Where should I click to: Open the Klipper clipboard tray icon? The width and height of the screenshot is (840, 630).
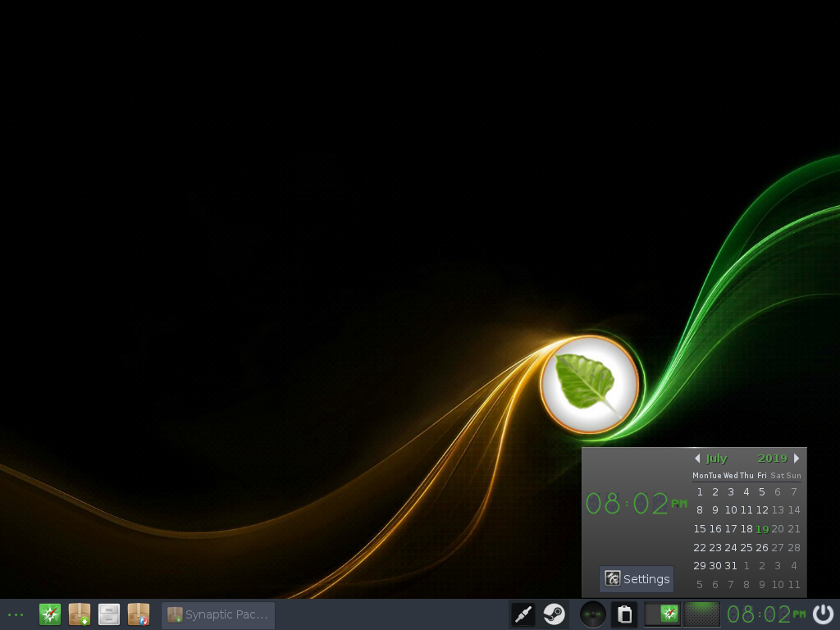pos(624,614)
